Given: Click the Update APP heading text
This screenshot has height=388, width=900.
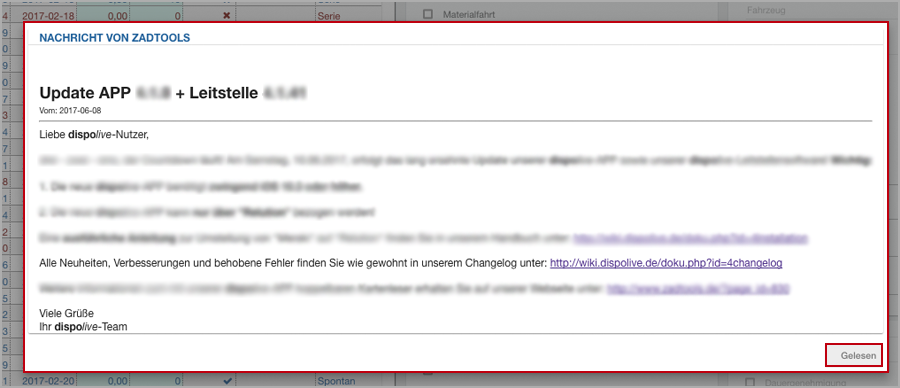Looking at the screenshot, I should pyautogui.click(x=86, y=94).
